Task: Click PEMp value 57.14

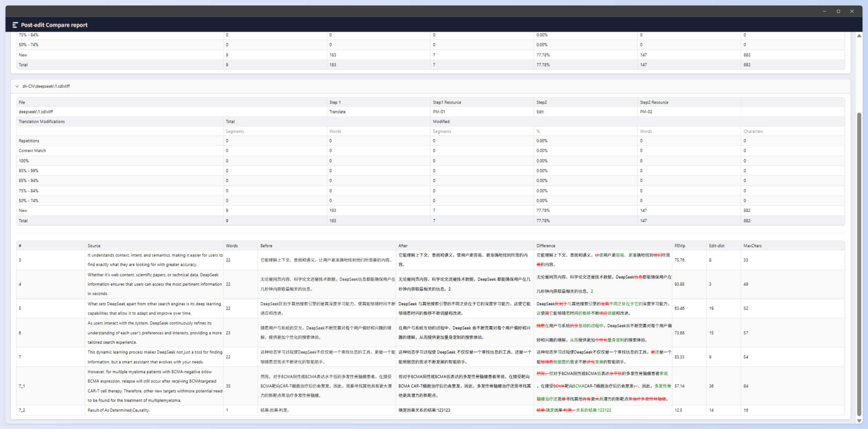Action: [x=679, y=386]
